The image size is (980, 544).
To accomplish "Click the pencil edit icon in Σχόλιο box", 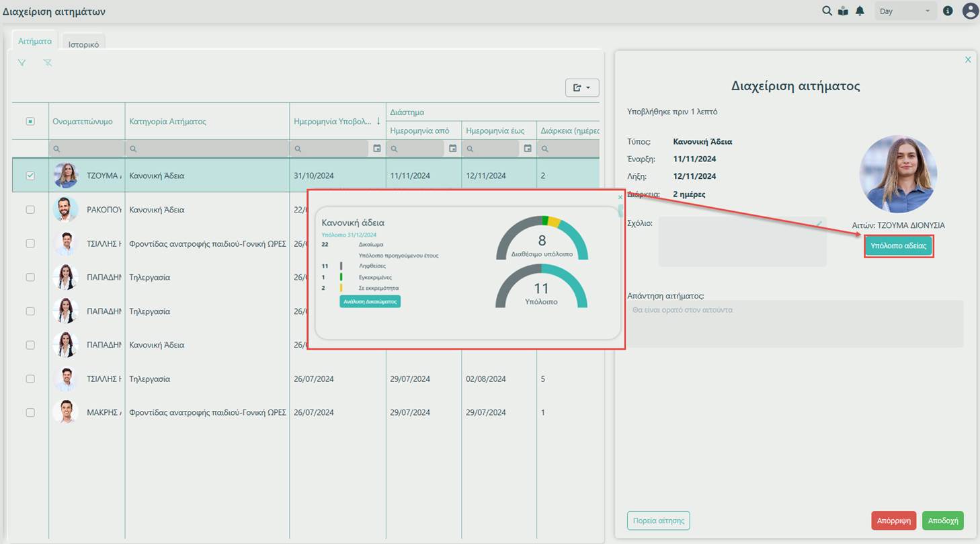I will point(819,224).
